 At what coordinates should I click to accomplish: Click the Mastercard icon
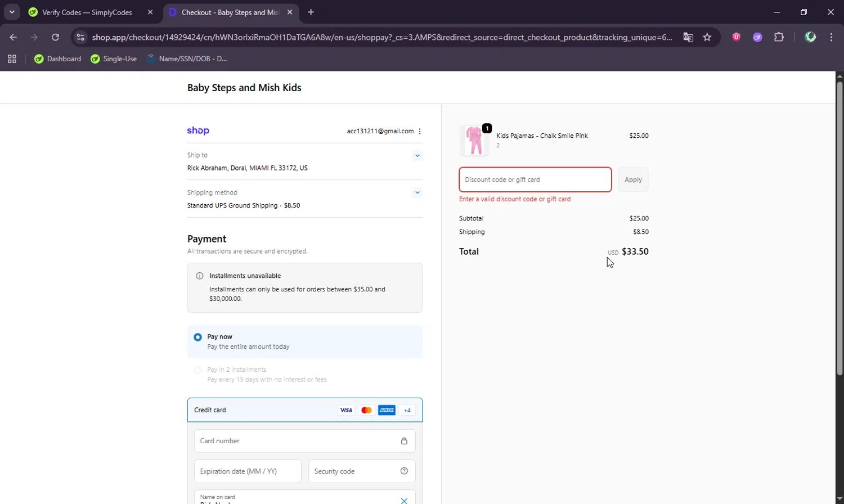coord(366,410)
